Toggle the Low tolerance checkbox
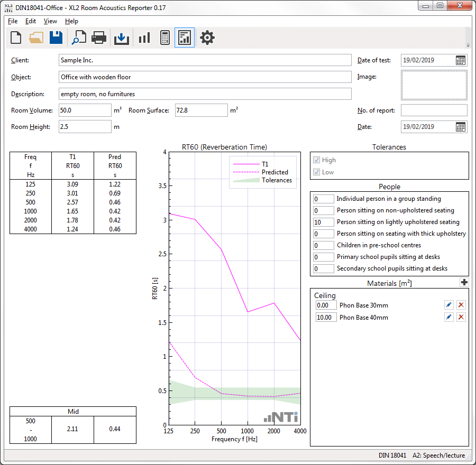Screen dimensions: 476x465 [317, 172]
